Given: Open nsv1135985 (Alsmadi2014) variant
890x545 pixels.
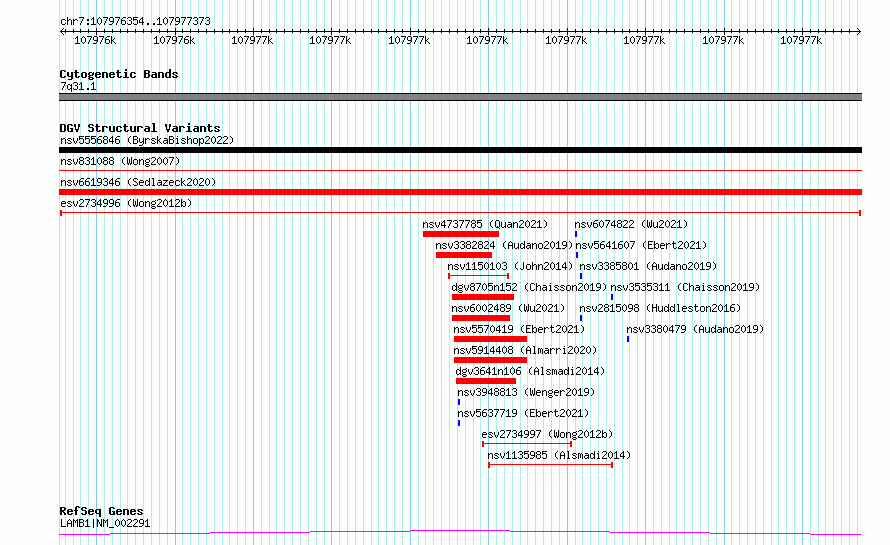Looking at the screenshot, I should [x=559, y=455].
